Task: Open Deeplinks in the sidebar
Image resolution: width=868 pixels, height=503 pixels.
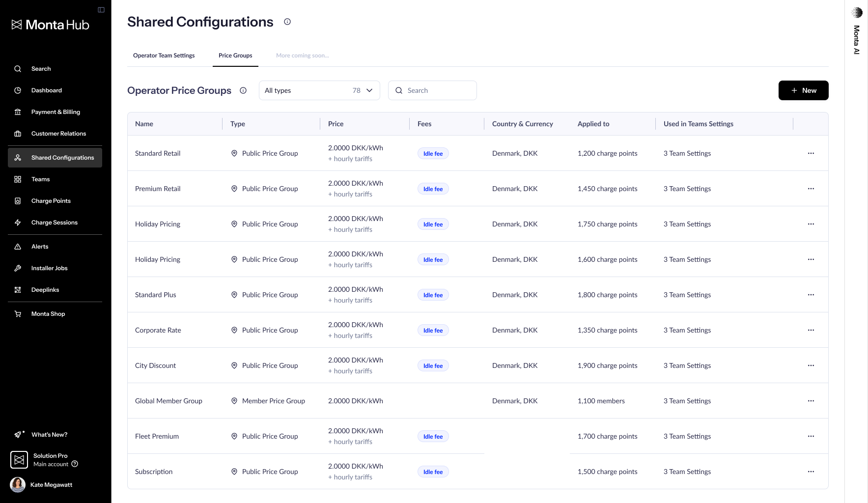Action: (x=55, y=290)
